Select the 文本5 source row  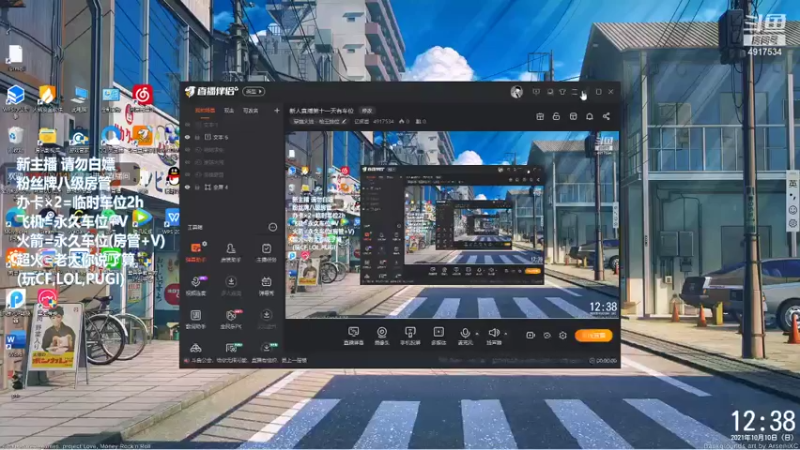point(232,137)
